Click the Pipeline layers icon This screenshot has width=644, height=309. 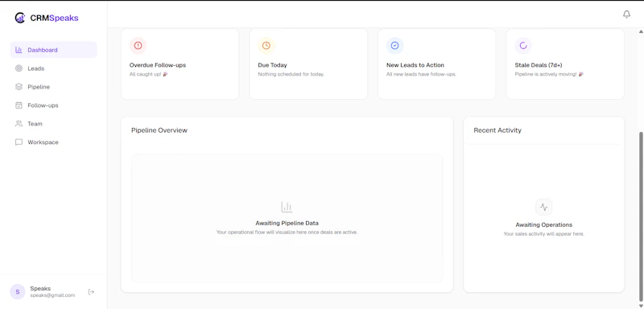[19, 87]
